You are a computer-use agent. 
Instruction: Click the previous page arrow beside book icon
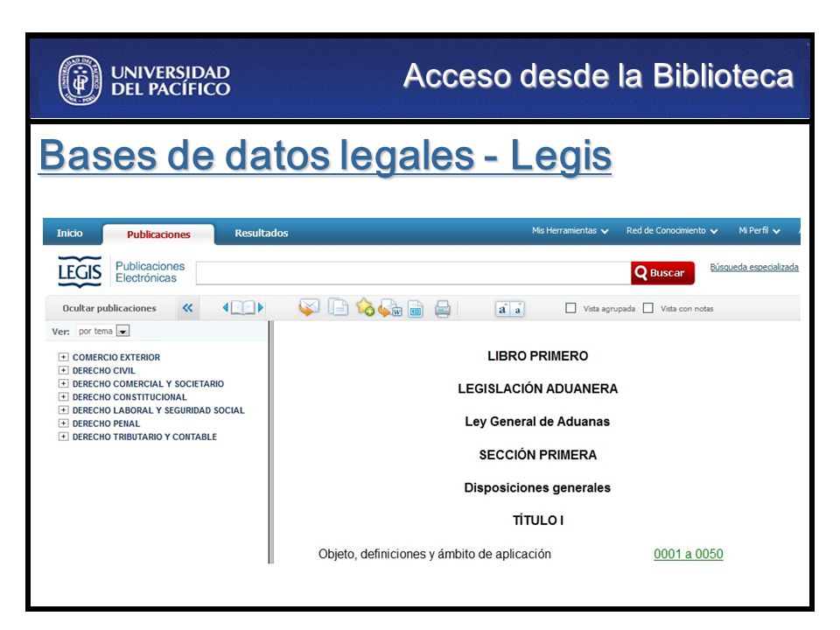tap(226, 307)
